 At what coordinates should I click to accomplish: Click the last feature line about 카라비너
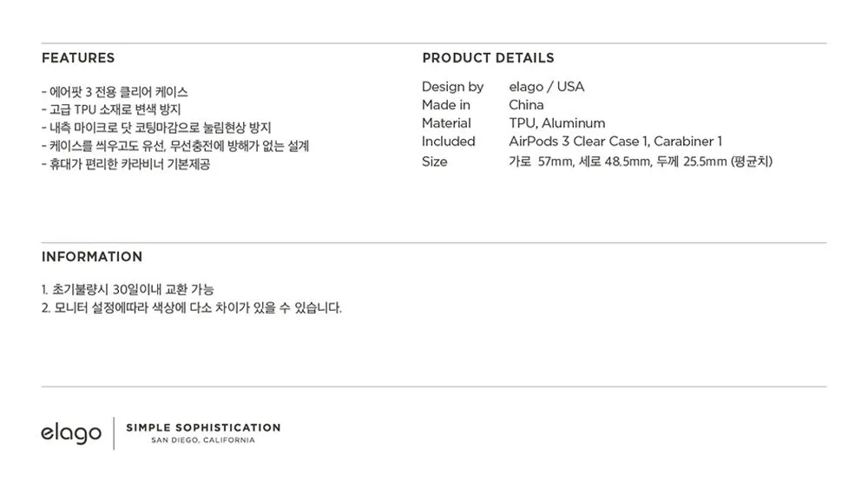tap(125, 165)
